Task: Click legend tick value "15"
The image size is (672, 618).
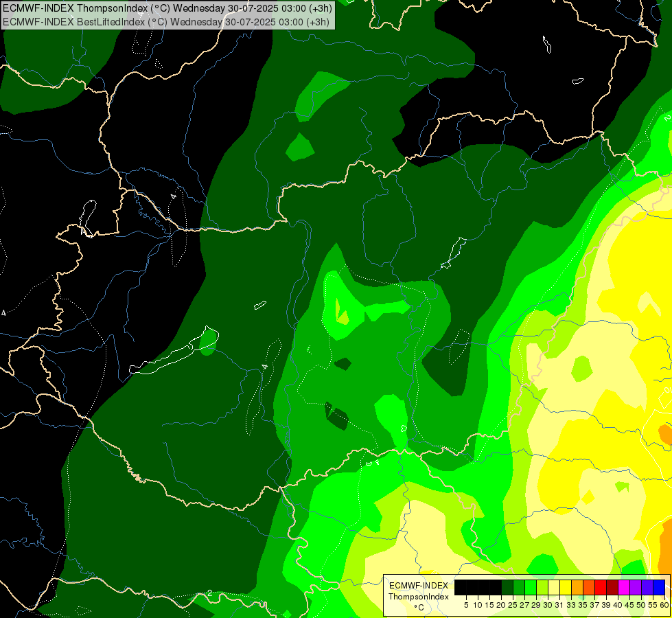Action: pyautogui.click(x=489, y=605)
